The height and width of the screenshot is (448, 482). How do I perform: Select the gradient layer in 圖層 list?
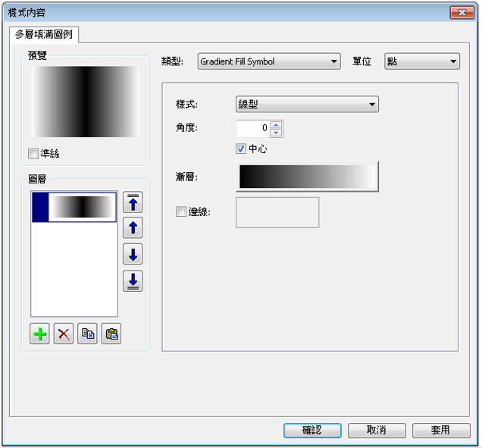tap(74, 207)
